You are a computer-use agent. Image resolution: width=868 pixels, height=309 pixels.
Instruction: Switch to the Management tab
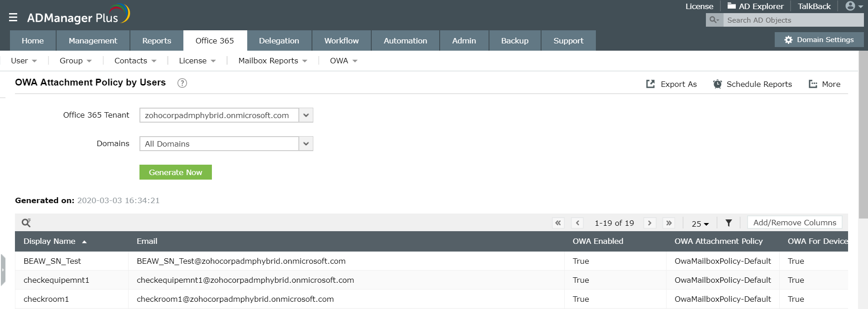[x=93, y=41]
